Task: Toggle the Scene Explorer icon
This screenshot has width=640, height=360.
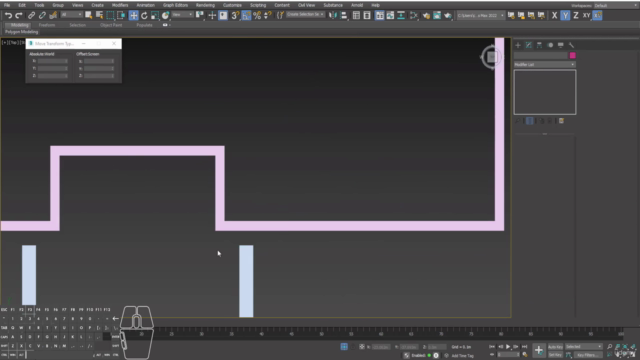Action: click(x=356, y=16)
